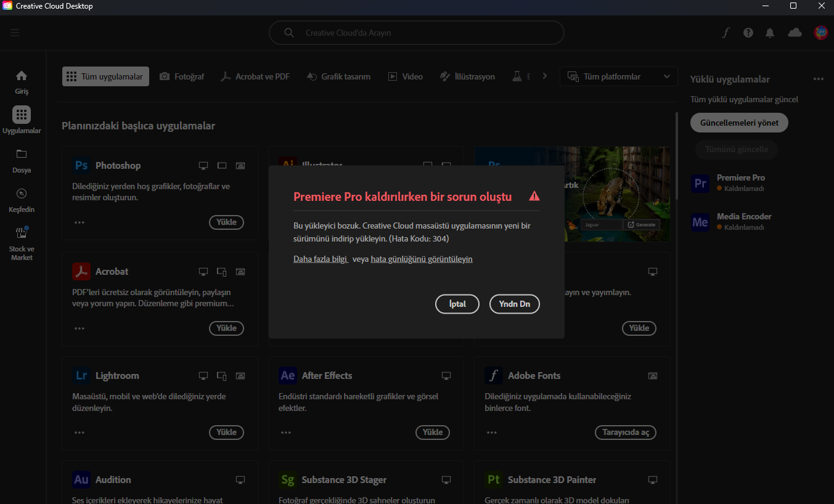Click Yükle on the Acrobat card
The image size is (834, 504).
[227, 328]
